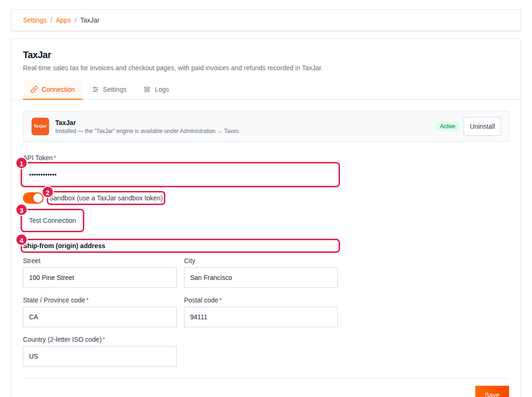The height and width of the screenshot is (397, 532).
Task: Click the Test Connection button
Action: 52,221
